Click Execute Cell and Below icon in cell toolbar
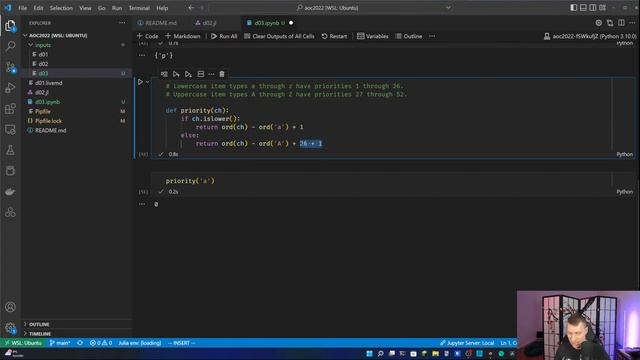The width and height of the screenshot is (640, 360). (188, 74)
